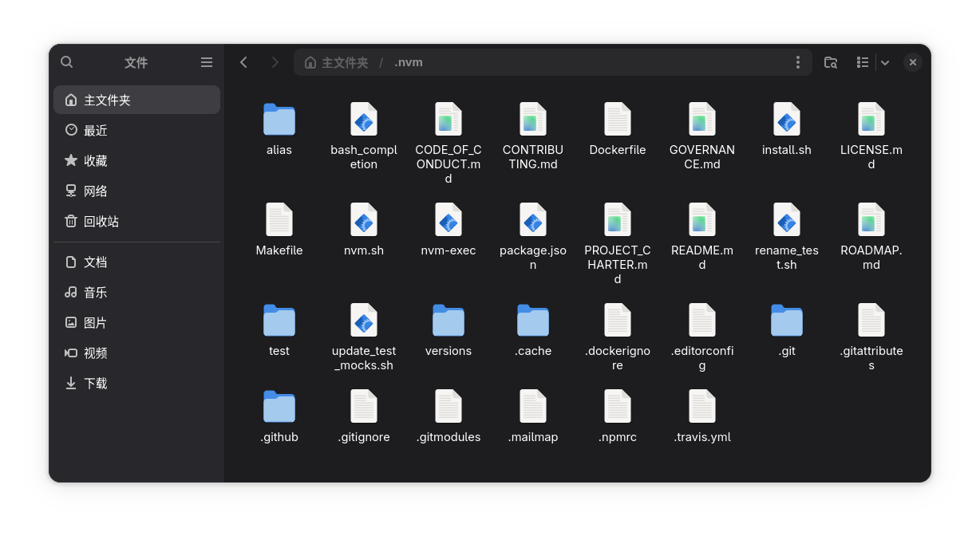The image size is (980, 536).
Task: Select the .nvm path segment
Action: coord(409,62)
